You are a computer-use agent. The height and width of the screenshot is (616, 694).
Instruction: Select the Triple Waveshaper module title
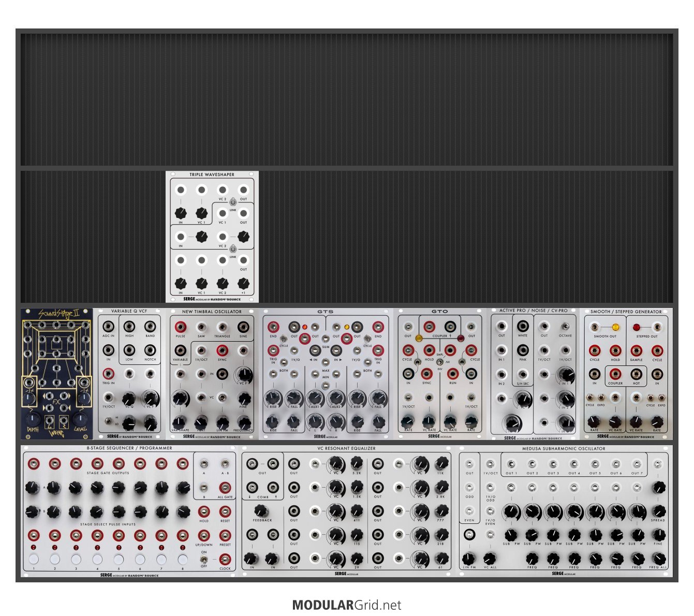pyautogui.click(x=212, y=174)
